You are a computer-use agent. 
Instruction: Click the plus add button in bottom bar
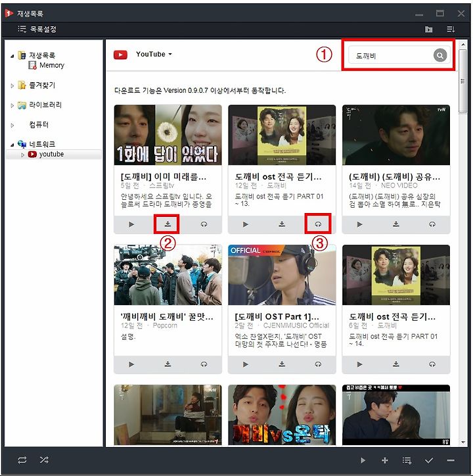[x=385, y=460]
